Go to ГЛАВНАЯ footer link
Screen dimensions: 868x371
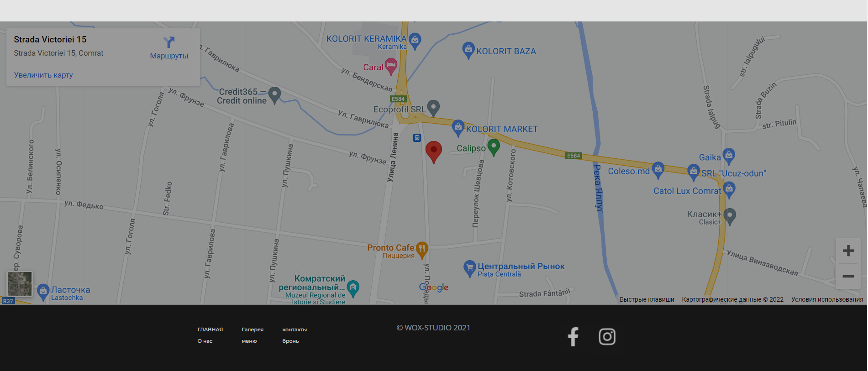coord(210,329)
